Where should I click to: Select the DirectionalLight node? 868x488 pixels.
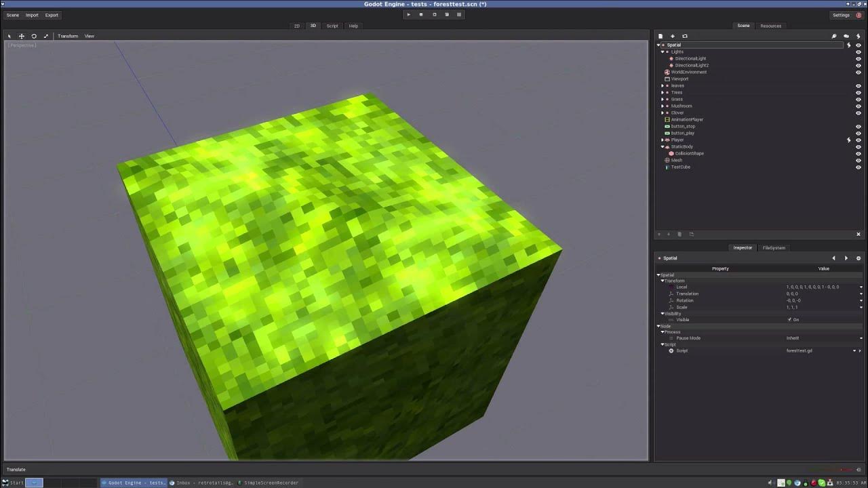pyautogui.click(x=690, y=59)
